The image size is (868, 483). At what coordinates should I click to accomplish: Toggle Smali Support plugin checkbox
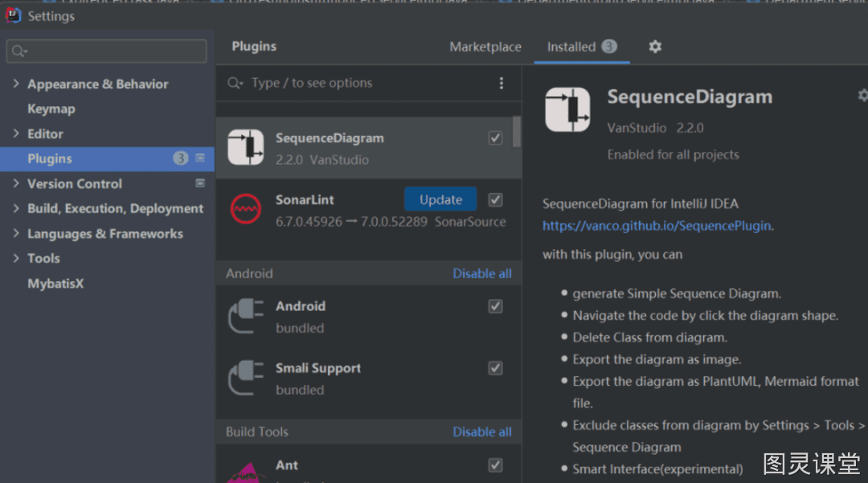pos(495,368)
